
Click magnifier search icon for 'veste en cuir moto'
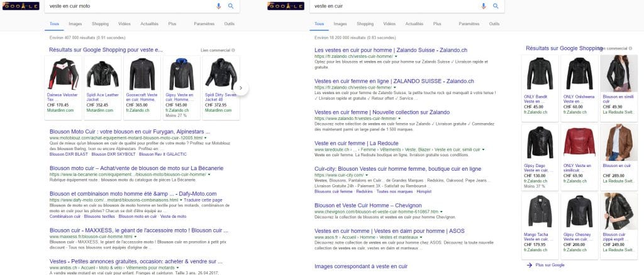pos(231,6)
